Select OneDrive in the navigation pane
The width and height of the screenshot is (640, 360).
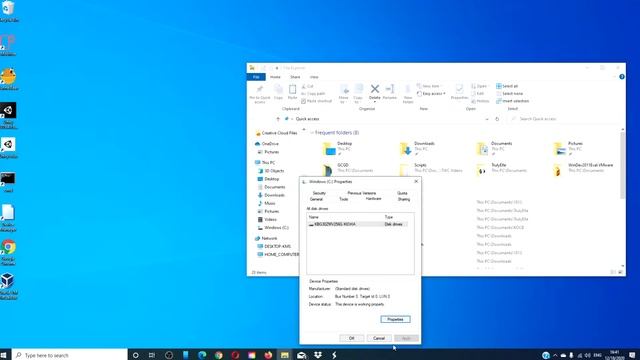[267, 144]
